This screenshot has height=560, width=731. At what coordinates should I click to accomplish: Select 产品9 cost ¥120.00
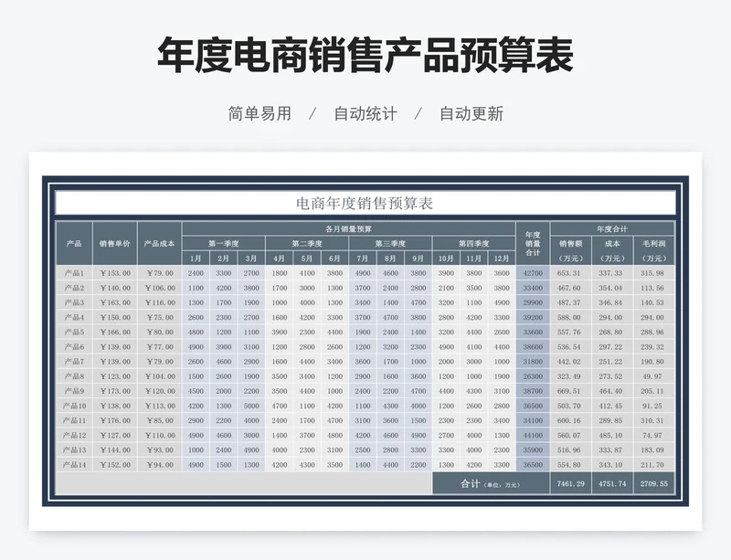pos(159,391)
